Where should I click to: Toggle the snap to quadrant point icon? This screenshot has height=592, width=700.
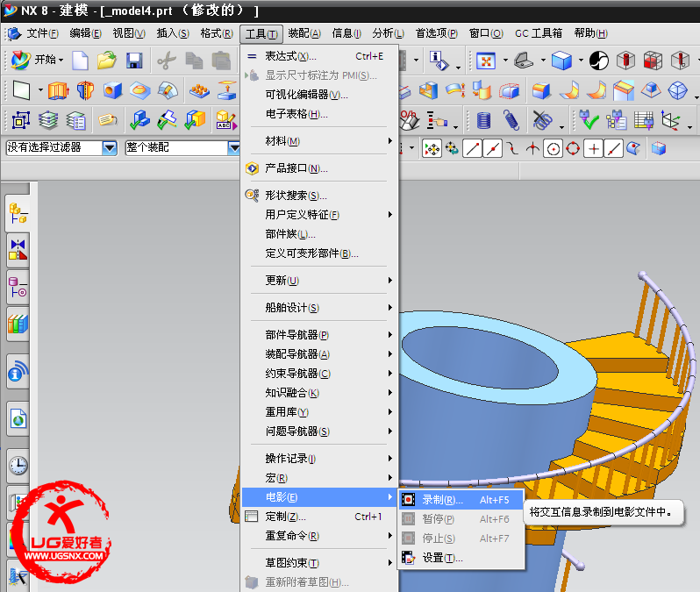click(x=574, y=148)
